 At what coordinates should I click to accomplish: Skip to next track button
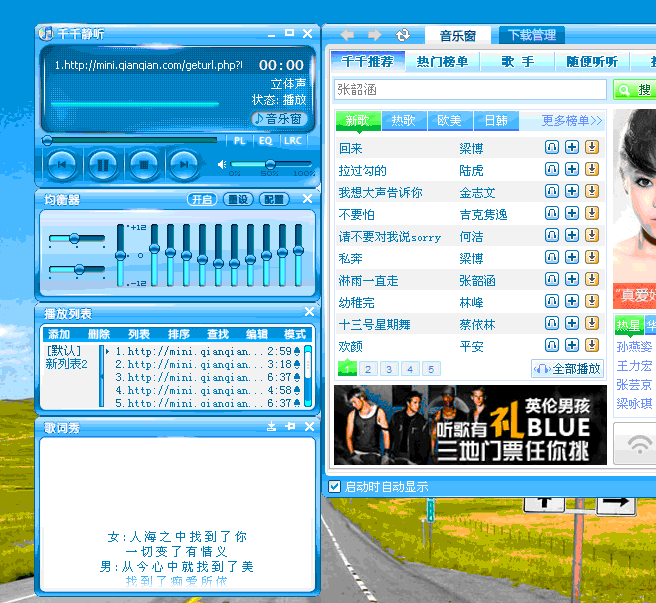(x=184, y=165)
